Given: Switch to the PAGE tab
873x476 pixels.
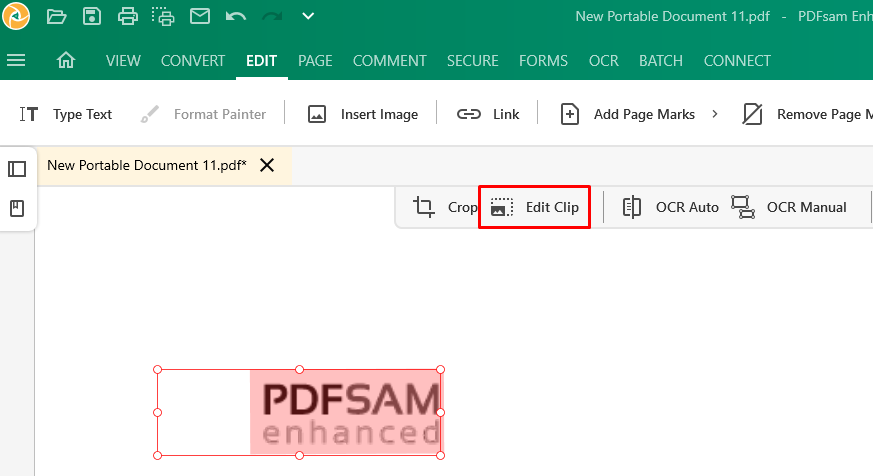Looking at the screenshot, I should click(x=315, y=61).
